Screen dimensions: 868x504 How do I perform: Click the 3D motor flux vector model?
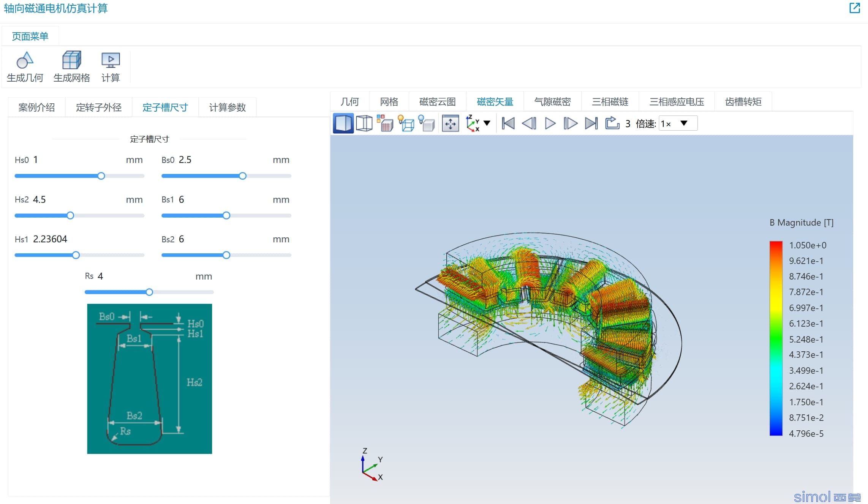coord(549,330)
